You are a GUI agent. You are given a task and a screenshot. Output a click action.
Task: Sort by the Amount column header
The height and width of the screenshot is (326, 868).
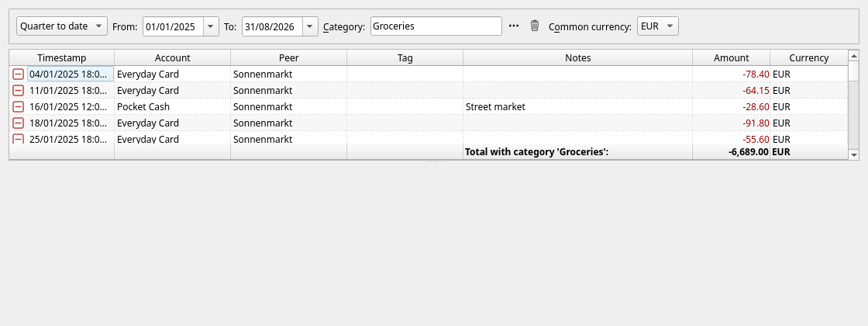[732, 57]
